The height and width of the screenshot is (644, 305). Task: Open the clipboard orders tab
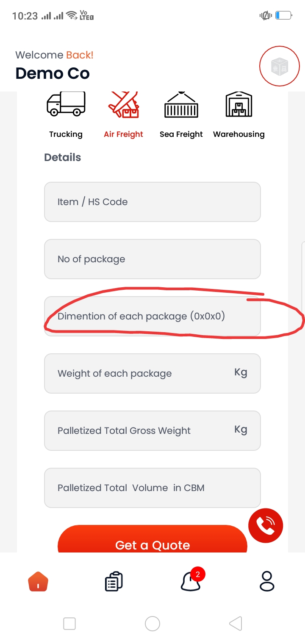[114, 581]
